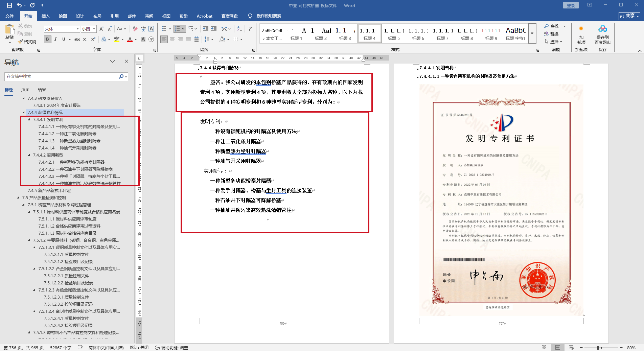Image resolution: width=644 pixels, height=351 pixels.
Task: Apply the 标题 1 heading style
Action: [296, 33]
